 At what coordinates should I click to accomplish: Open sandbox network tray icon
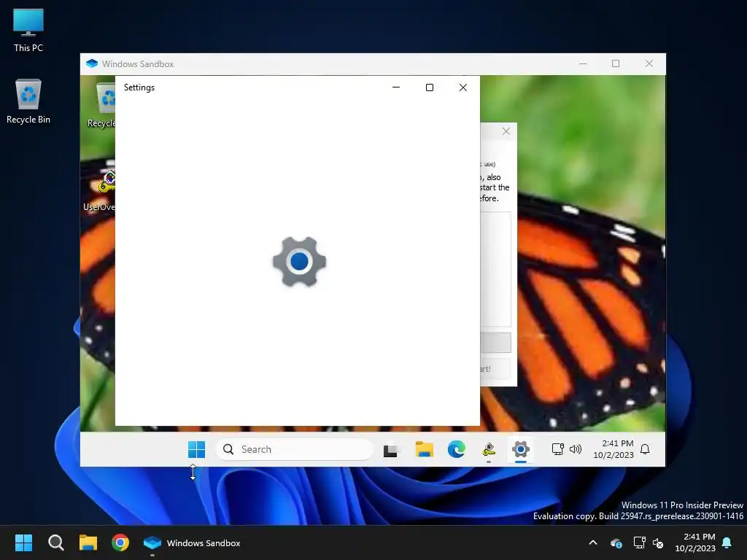click(557, 449)
